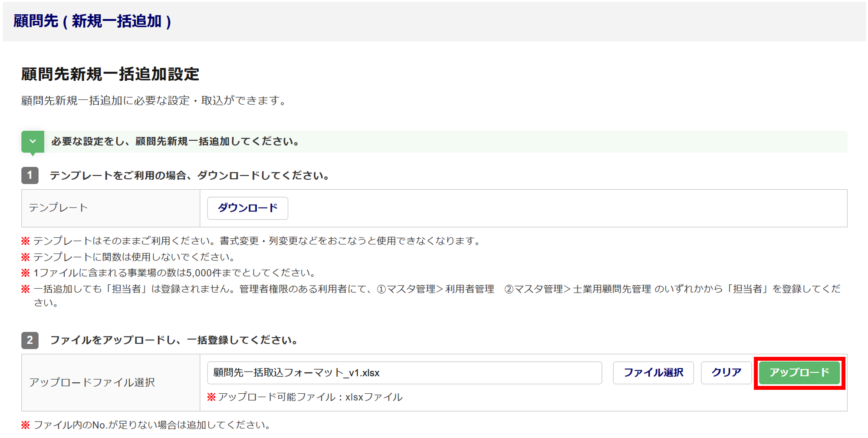Clear the selected file with クリア

726,372
